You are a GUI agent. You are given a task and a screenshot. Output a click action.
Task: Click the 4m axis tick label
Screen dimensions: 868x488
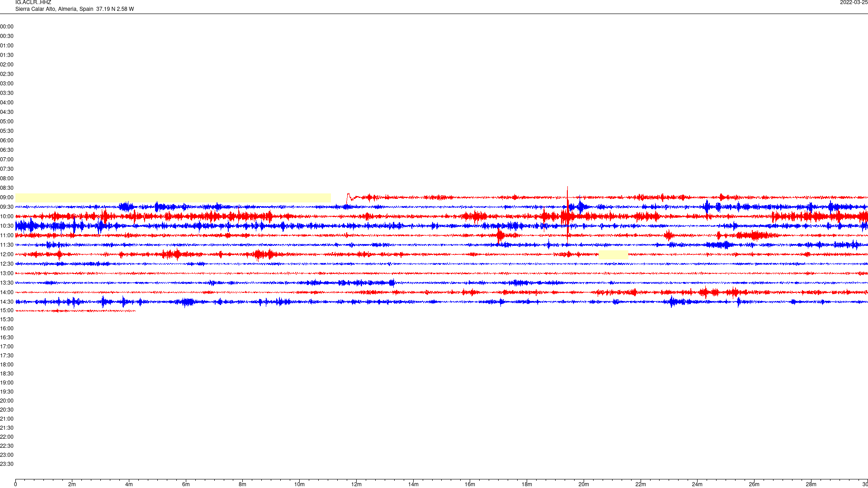(129, 484)
